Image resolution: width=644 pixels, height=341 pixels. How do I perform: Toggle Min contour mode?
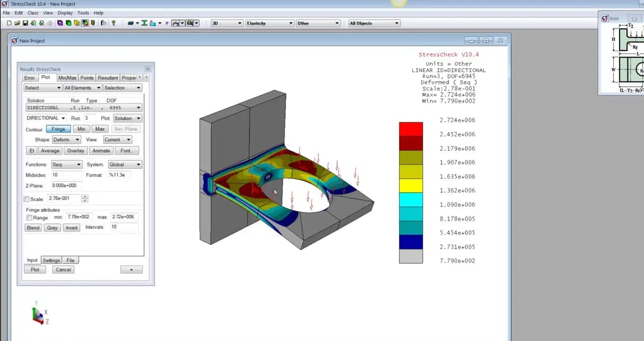(81, 129)
